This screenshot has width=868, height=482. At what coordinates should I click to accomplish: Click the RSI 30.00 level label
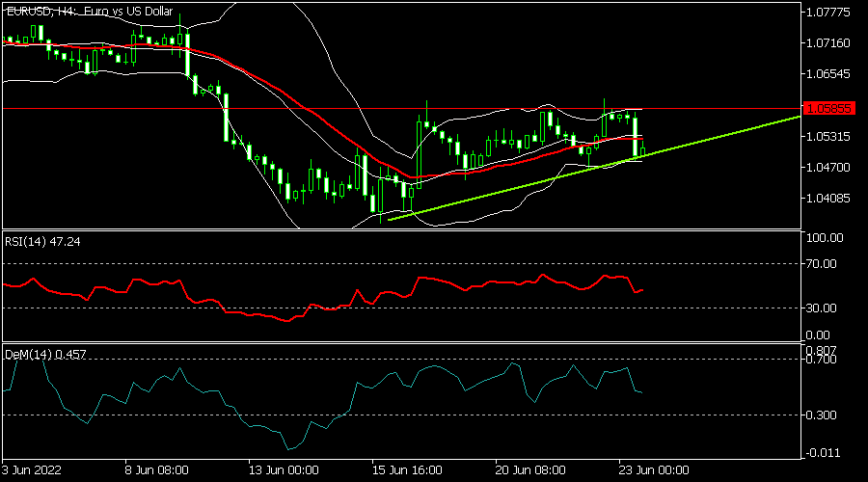821,308
